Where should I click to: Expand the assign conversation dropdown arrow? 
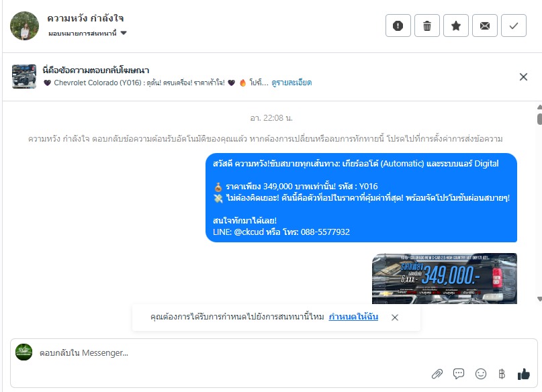(124, 33)
